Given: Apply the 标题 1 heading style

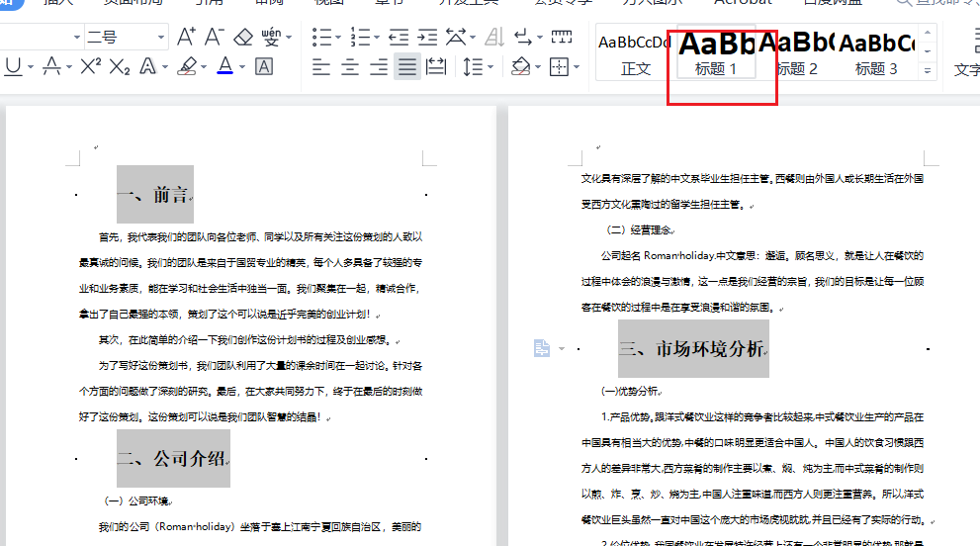Looking at the screenshot, I should (x=716, y=54).
